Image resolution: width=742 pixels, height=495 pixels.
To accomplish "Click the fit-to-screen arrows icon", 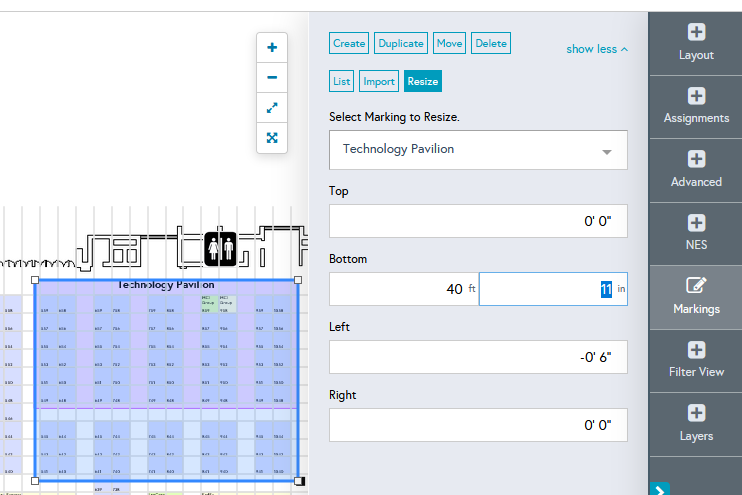I will 272,137.
